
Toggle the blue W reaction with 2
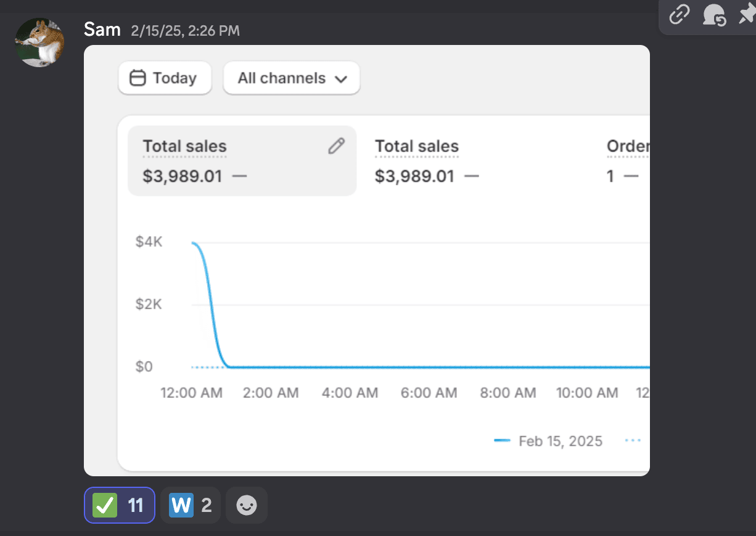(x=190, y=506)
